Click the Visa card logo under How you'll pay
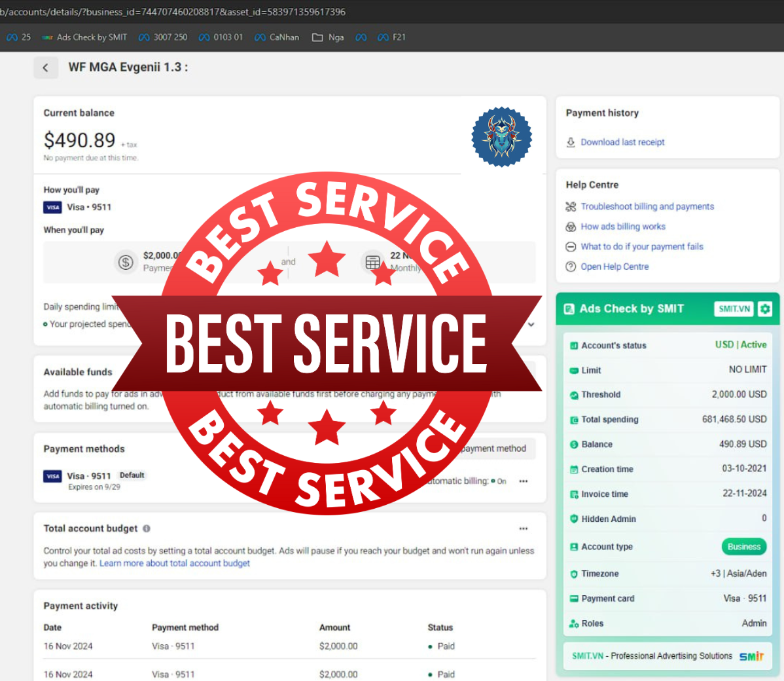The height and width of the screenshot is (681, 784). [x=52, y=207]
